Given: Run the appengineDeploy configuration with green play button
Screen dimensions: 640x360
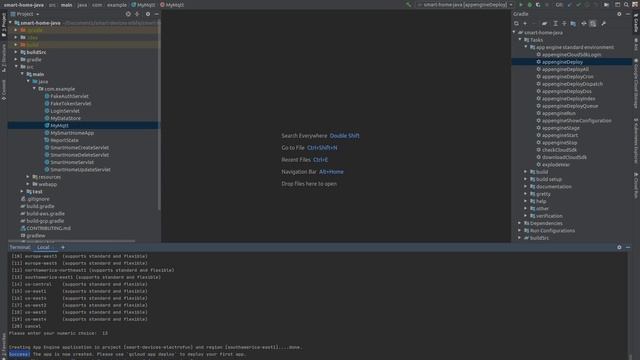Looking at the screenshot, I should point(521,5).
